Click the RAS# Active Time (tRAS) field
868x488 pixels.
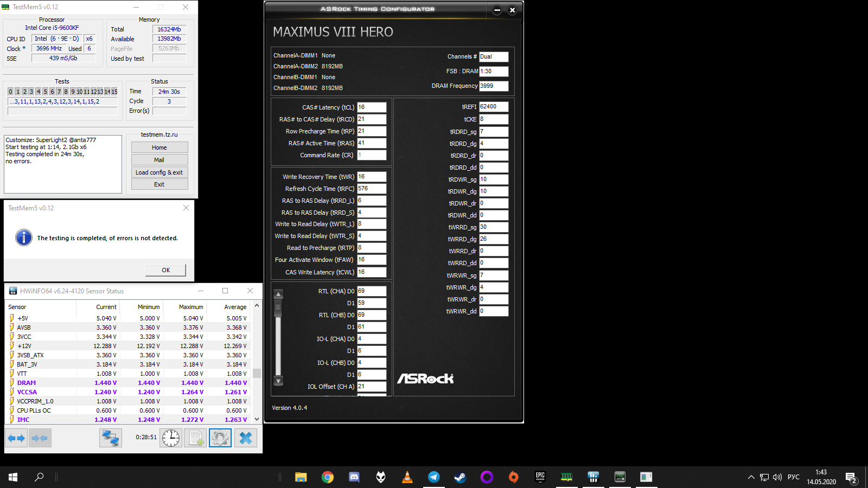click(372, 143)
